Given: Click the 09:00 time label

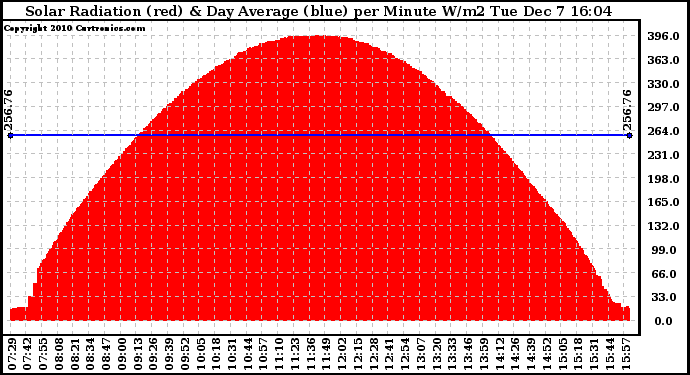Looking at the screenshot, I should (x=122, y=354).
